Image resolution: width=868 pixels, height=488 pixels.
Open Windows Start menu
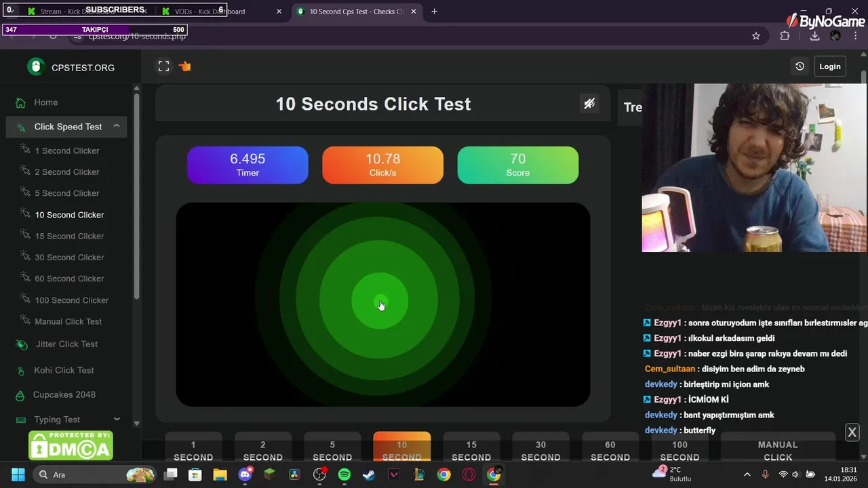click(x=18, y=474)
